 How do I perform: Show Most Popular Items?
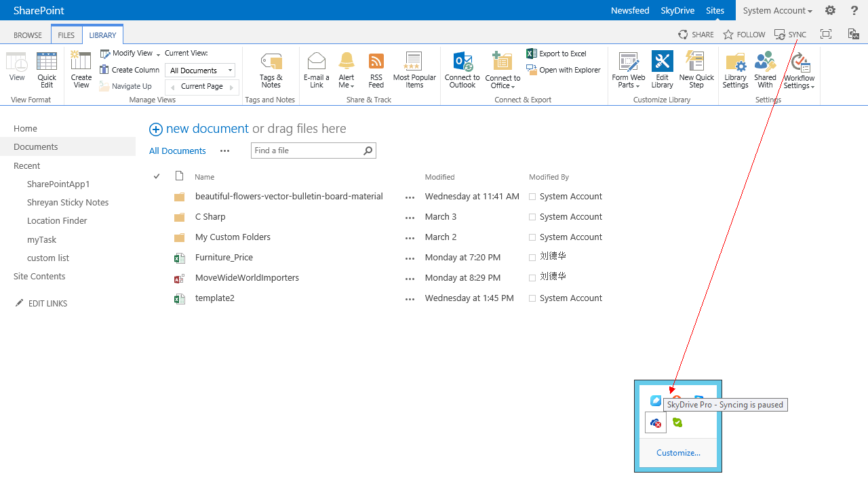pyautogui.click(x=414, y=70)
